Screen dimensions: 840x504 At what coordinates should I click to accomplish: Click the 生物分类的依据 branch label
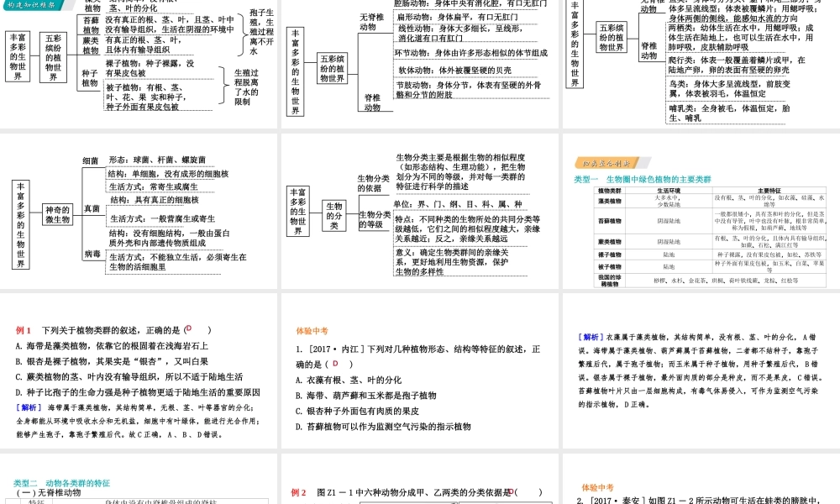point(374,183)
